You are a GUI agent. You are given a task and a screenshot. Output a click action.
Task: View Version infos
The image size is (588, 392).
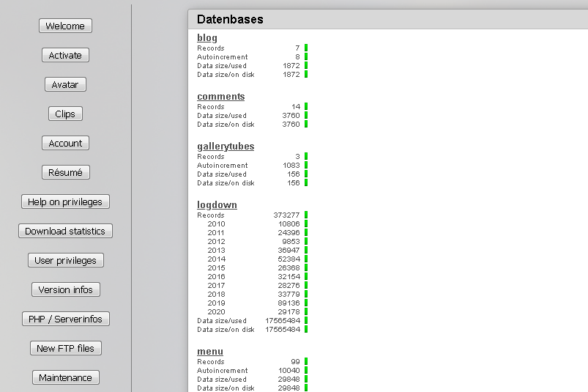[65, 289]
